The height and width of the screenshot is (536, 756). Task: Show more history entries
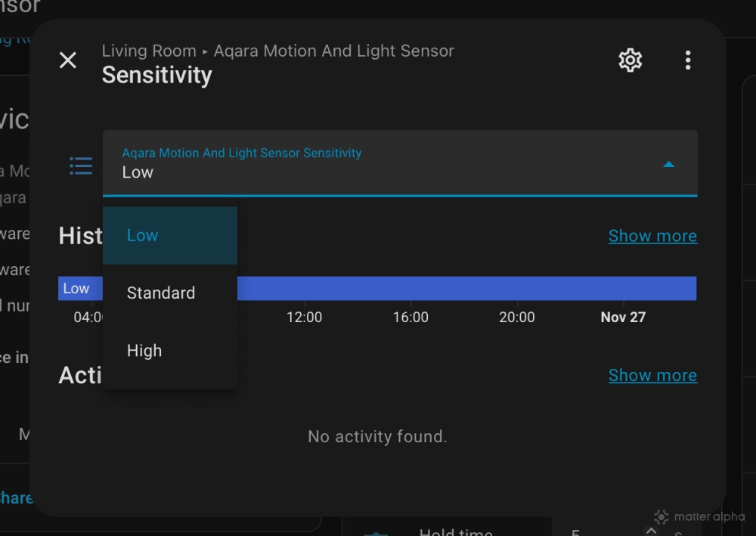click(652, 236)
